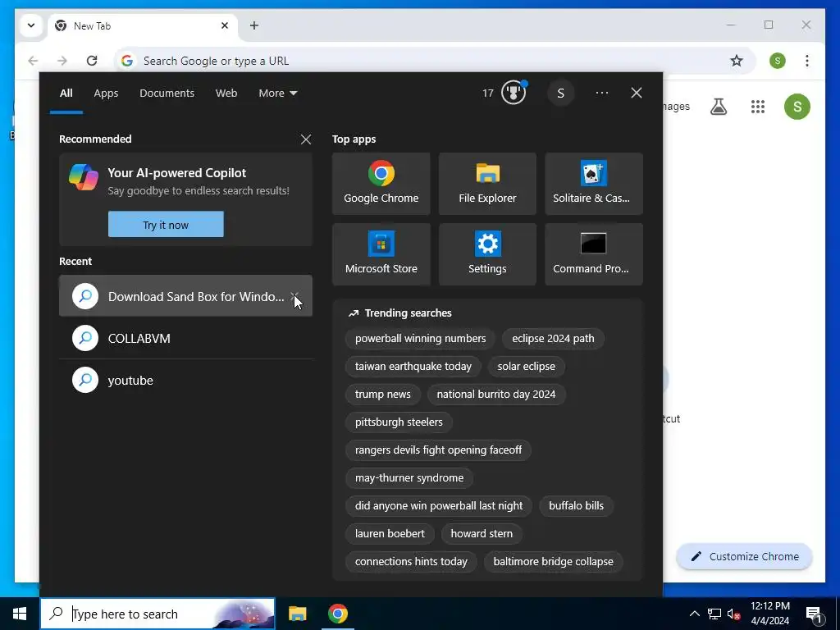This screenshot has width=840, height=630.
Task: Select lauren boebert trending chip
Action: 390,533
